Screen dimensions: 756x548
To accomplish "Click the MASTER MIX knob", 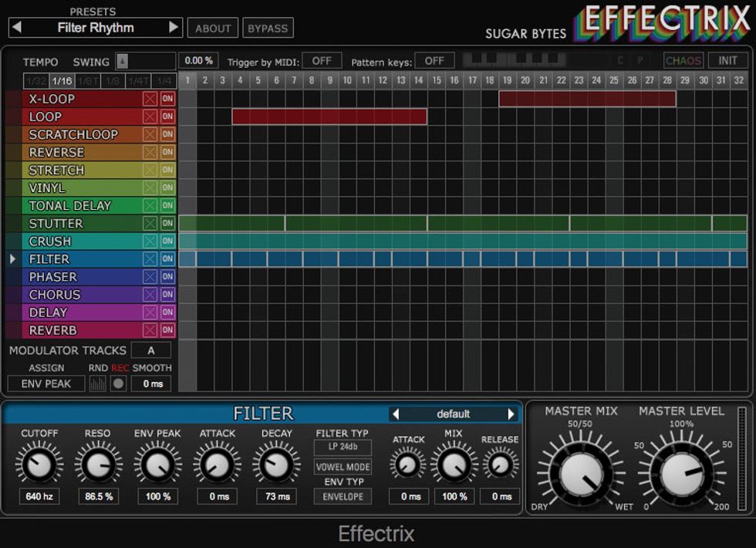I will (581, 474).
